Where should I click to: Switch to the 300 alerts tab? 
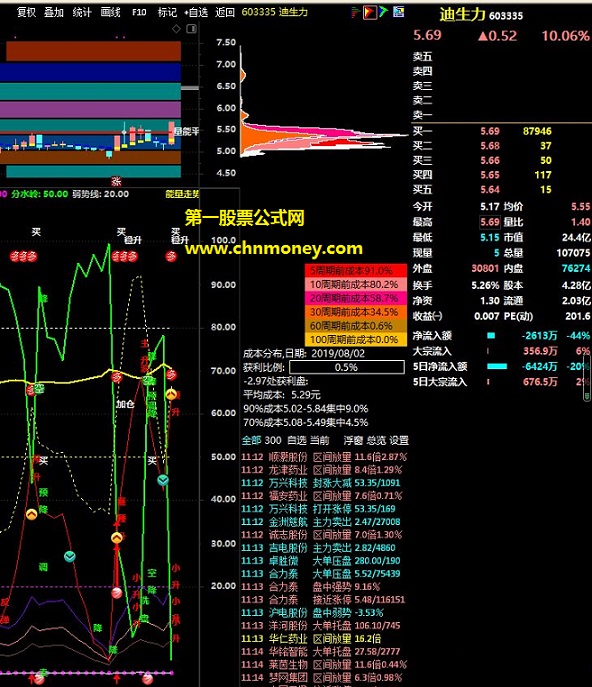point(273,440)
